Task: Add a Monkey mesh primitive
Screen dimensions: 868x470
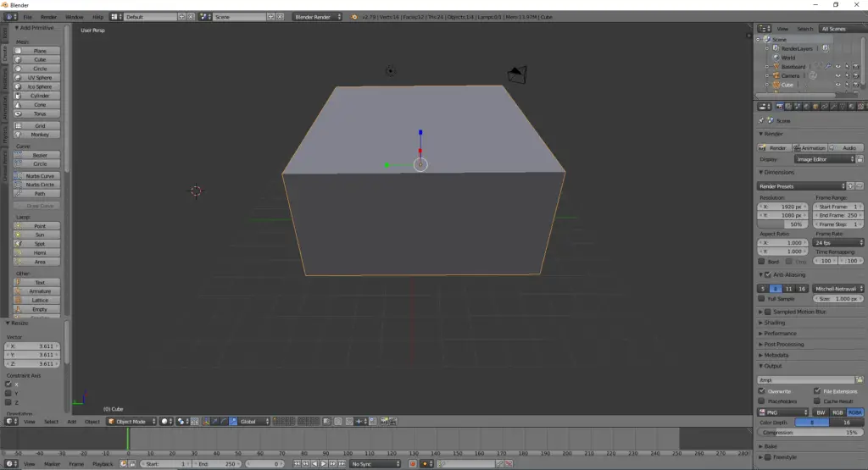Action: (40, 135)
